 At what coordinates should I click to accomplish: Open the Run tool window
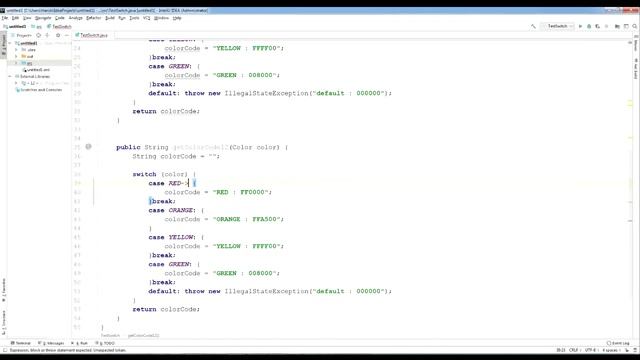tap(80, 343)
